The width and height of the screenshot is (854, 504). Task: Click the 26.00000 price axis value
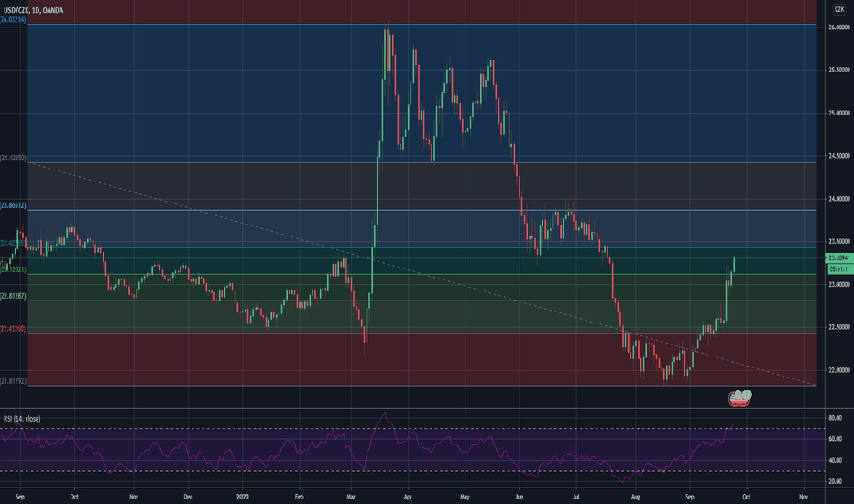tap(839, 27)
